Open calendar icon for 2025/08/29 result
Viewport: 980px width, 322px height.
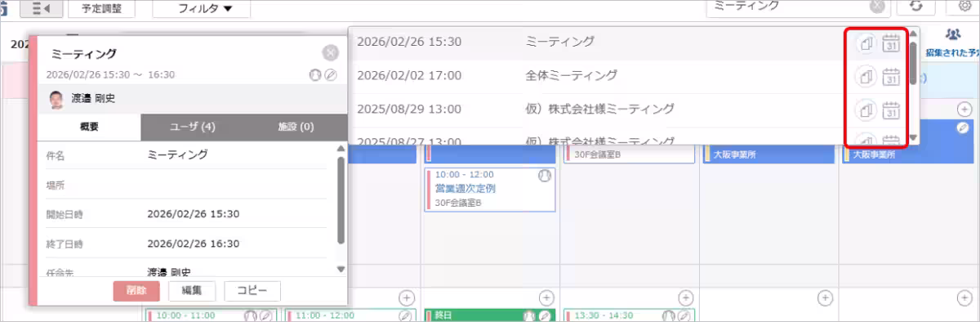point(891,110)
